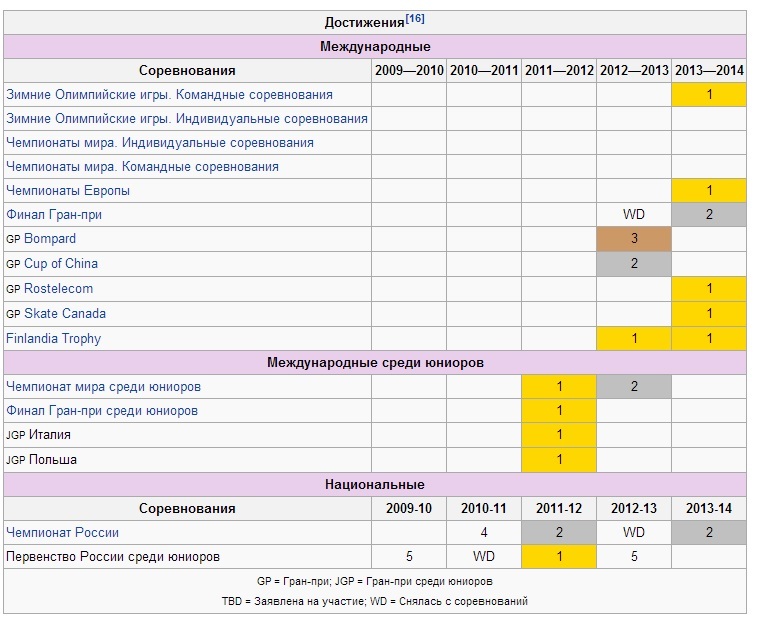Follow Чемпионаты мира Индивидуальные соревнования link
Image resolution: width=759 pixels, height=625 pixels.
tap(160, 143)
